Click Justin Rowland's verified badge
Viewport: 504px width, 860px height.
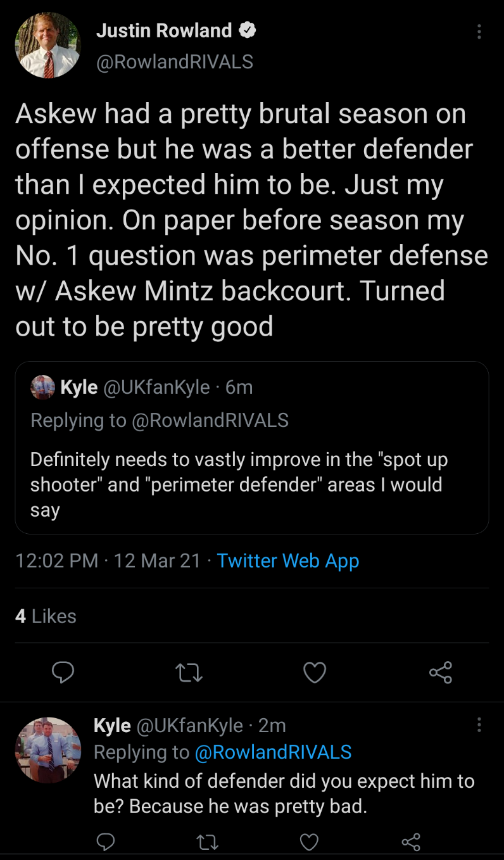click(248, 30)
